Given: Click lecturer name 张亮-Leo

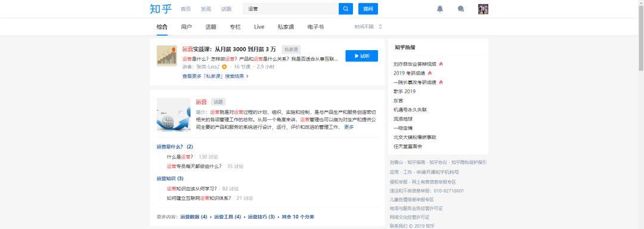Looking at the screenshot, I should [x=208, y=66].
